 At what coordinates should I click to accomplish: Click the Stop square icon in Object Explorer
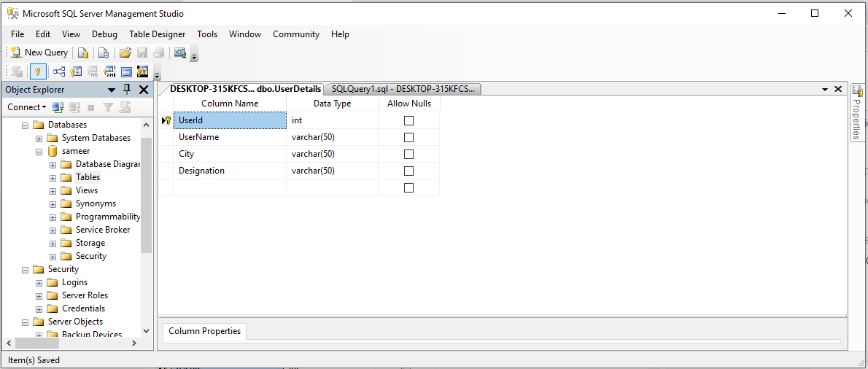[x=91, y=107]
